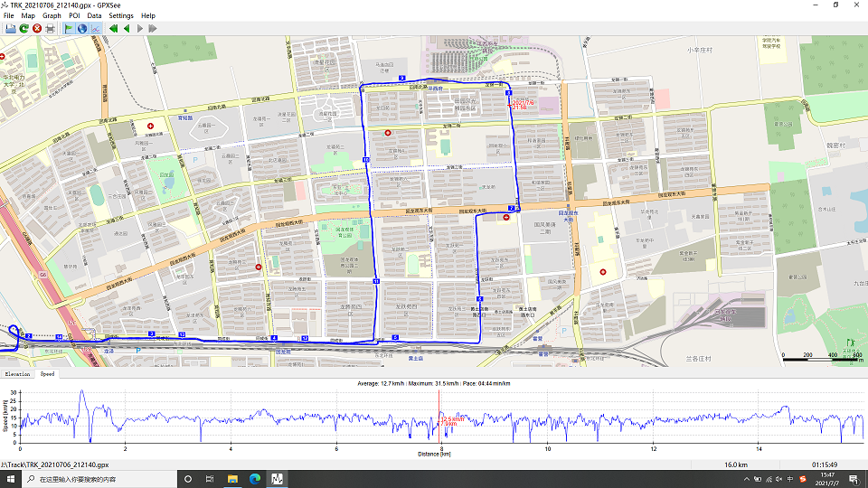Viewport: 868px width, 488px height.
Task: Click the muted volume tray icon
Action: (778, 479)
